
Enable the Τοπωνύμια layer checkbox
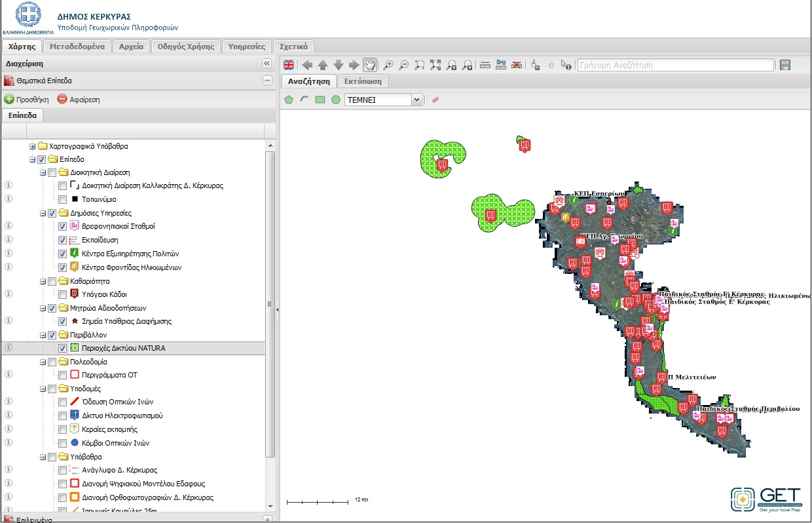click(x=62, y=199)
